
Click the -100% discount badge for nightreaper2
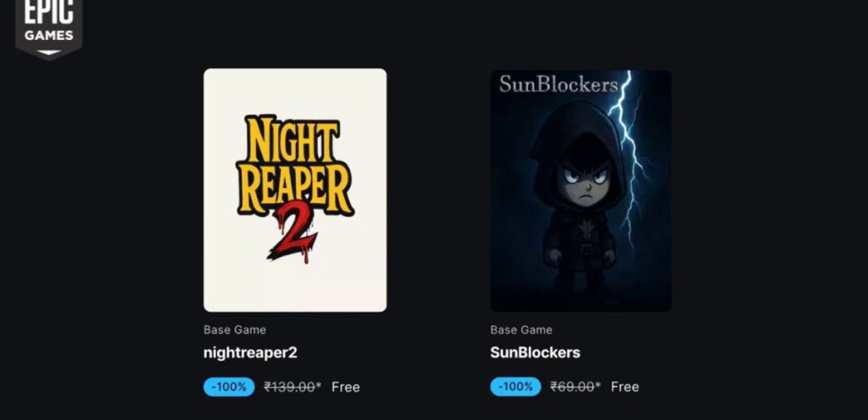[x=229, y=387]
